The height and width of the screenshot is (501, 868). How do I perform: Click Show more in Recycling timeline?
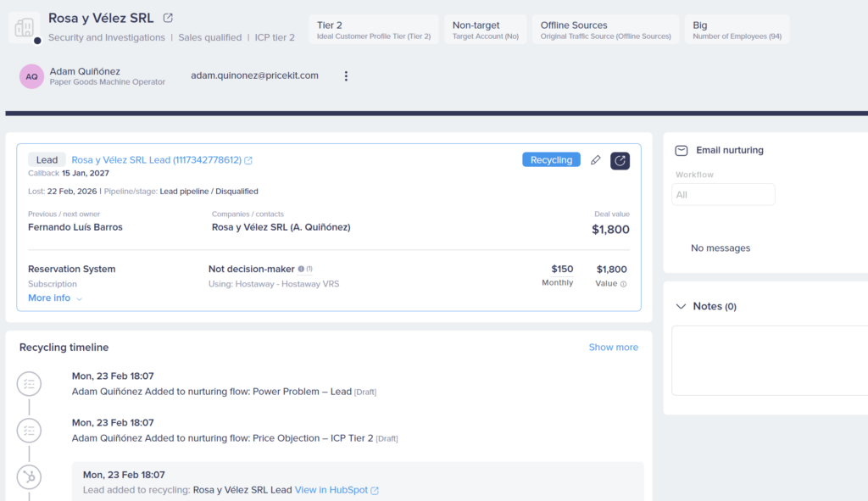pos(613,348)
